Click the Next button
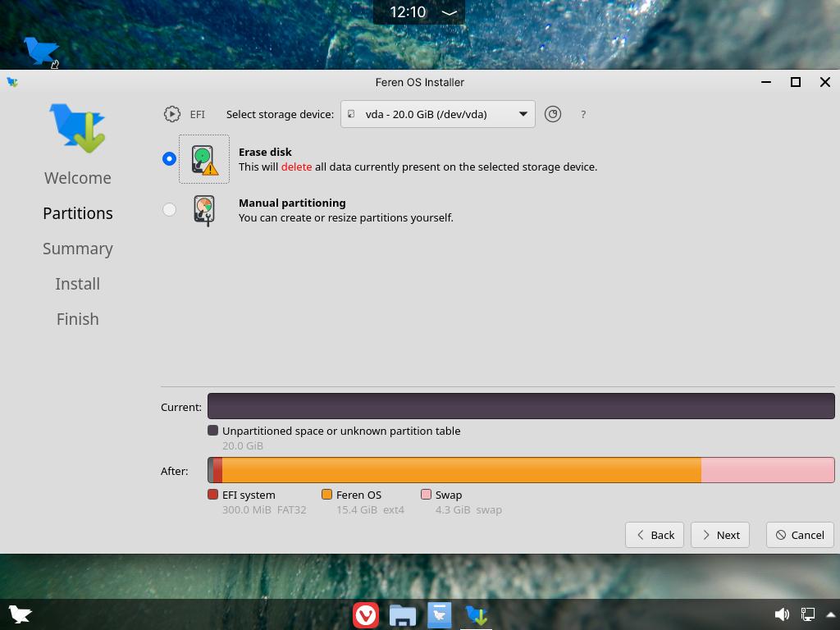The height and width of the screenshot is (630, 840). pyautogui.click(x=720, y=535)
